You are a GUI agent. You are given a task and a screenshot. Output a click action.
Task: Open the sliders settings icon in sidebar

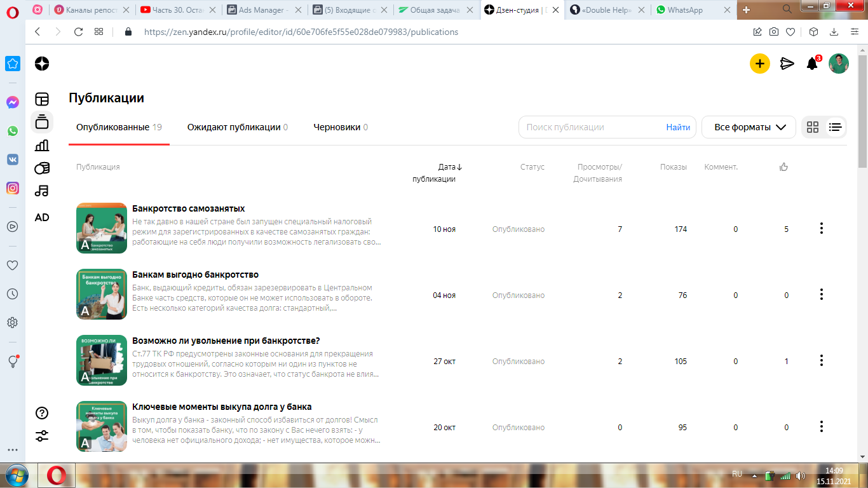coord(42,436)
